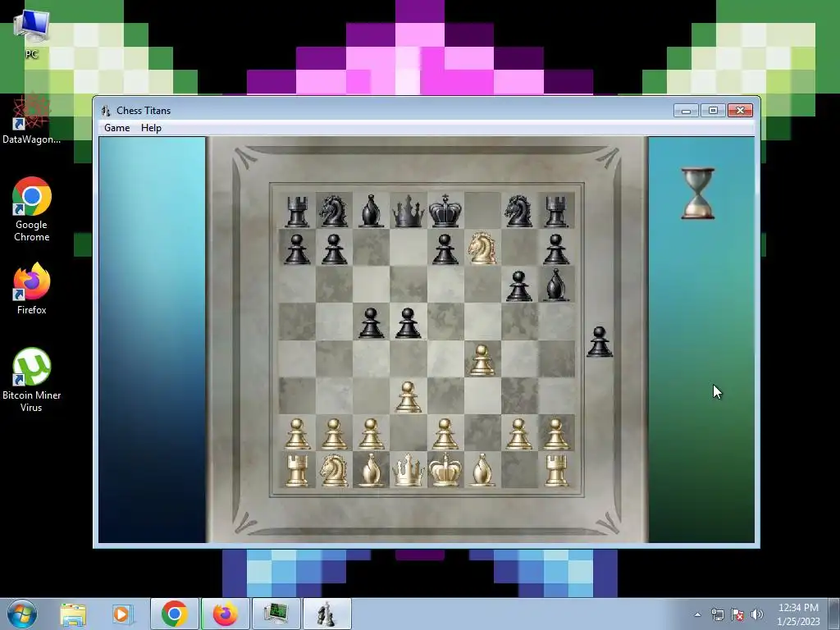The image size is (840, 630).
Task: Minimize the Chess Titans window
Action: (x=687, y=111)
